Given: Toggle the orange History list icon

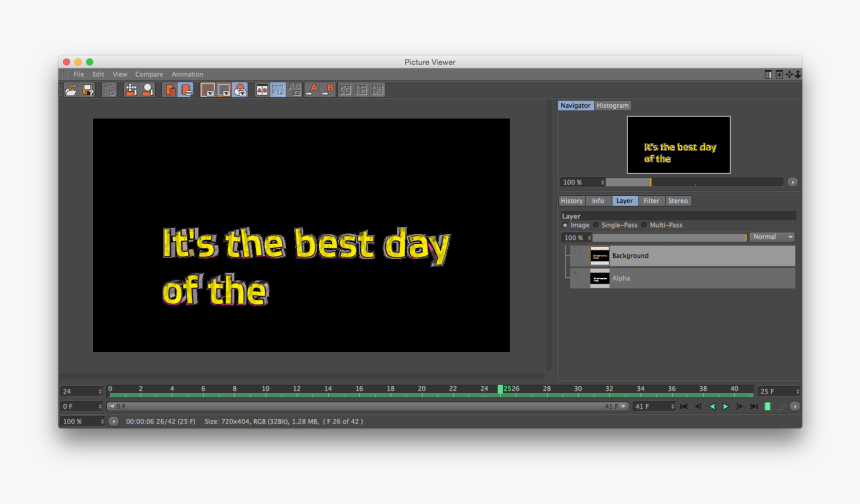Looking at the screenshot, I should pyautogui.click(x=186, y=90).
